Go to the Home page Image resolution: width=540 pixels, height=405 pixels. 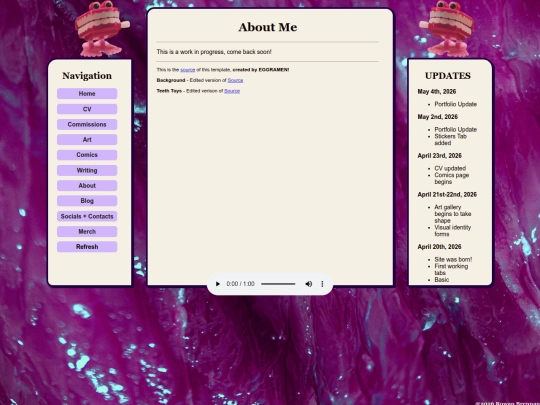87,94
